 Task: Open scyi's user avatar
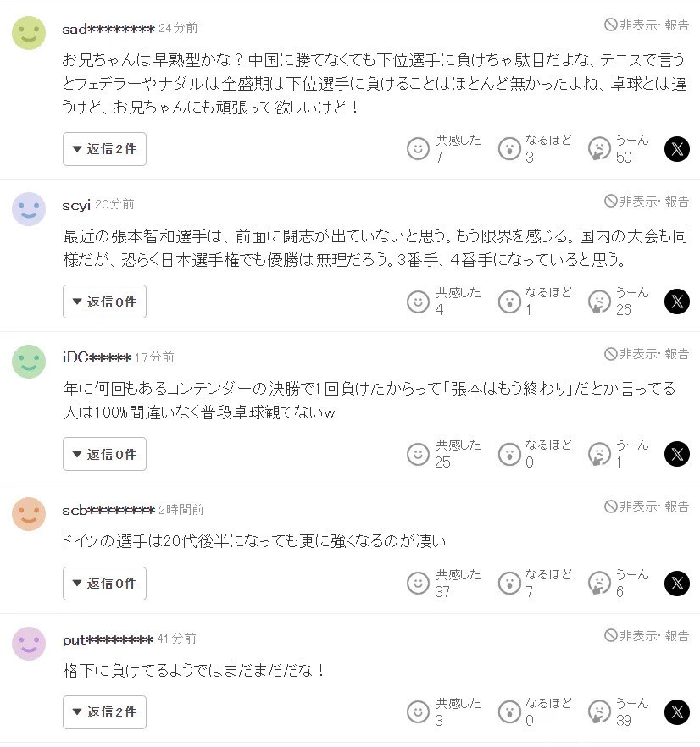[29, 209]
